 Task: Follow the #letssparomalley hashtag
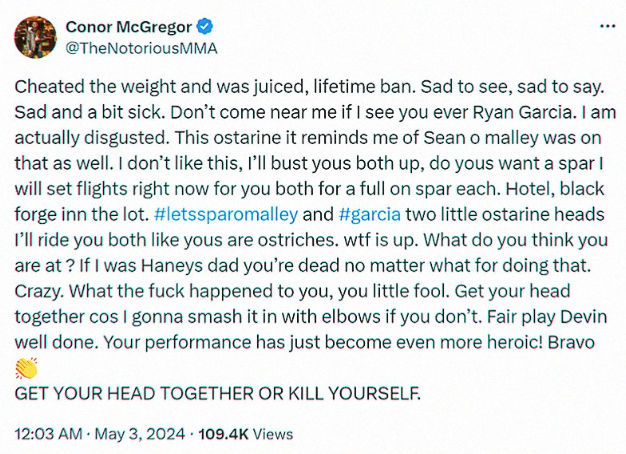pos(226,214)
